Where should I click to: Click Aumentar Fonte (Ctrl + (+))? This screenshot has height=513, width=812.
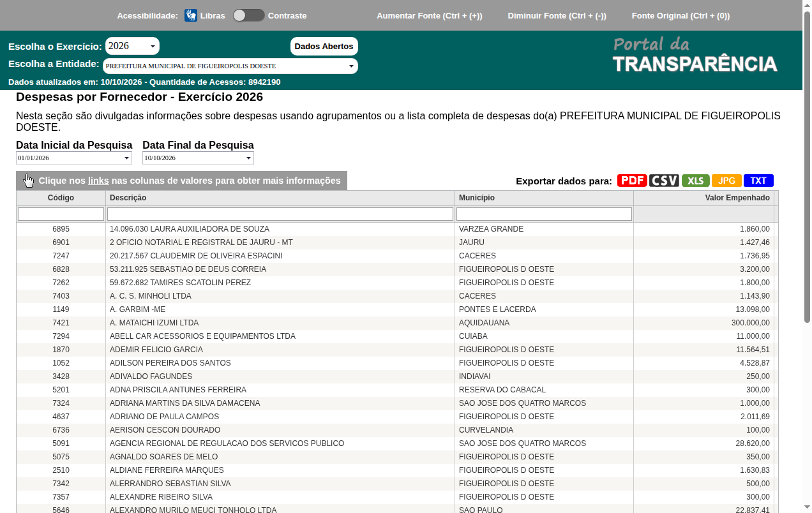pyautogui.click(x=430, y=15)
